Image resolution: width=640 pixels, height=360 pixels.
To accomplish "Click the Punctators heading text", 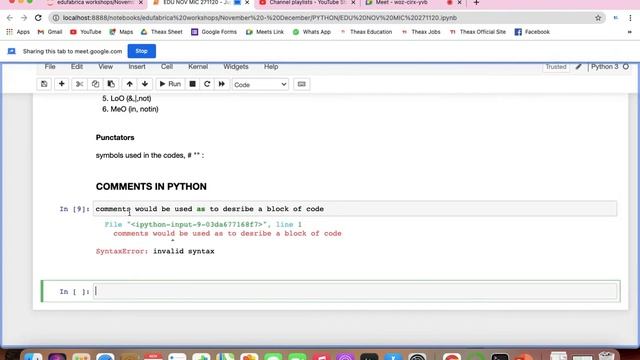I will pos(115,138).
